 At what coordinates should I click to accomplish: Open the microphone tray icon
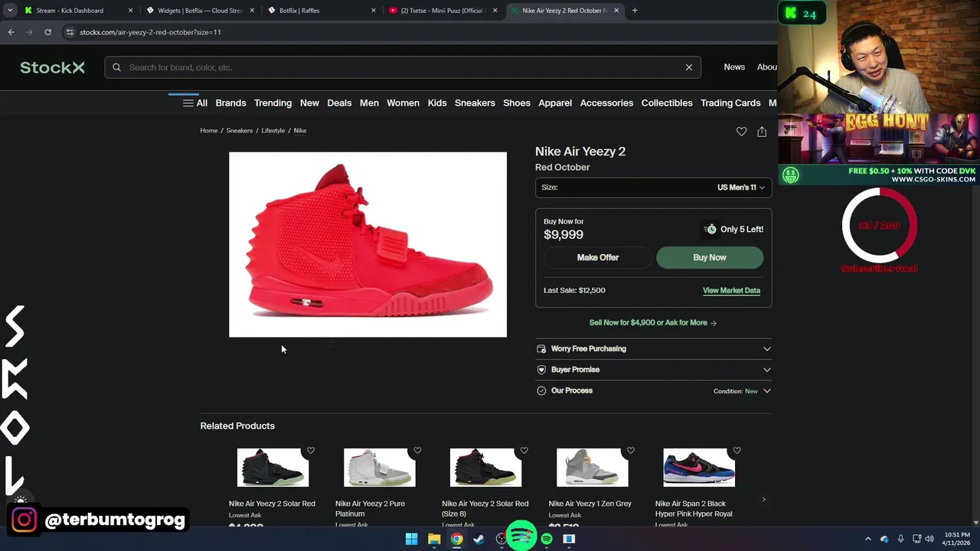(901, 539)
